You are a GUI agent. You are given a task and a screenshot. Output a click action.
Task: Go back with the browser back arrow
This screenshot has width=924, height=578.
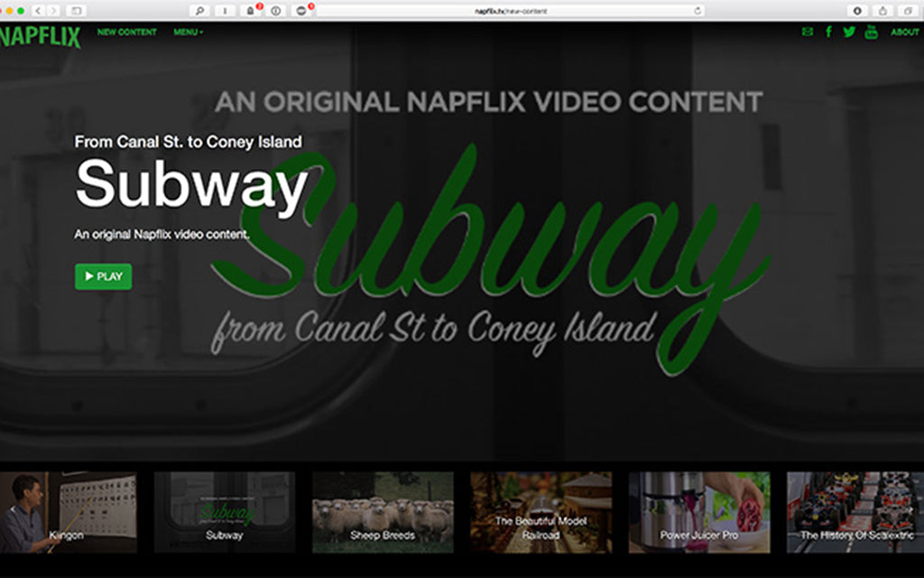38,11
